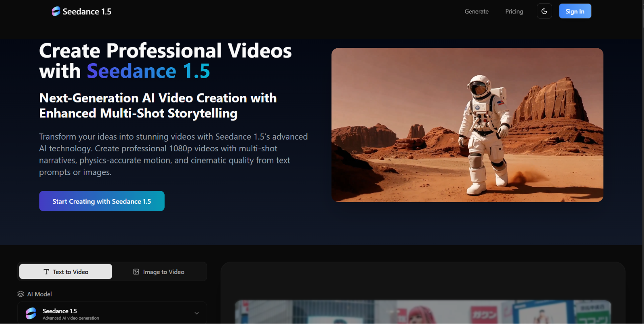Click the picture icon on the Image to Video tab
This screenshot has width=644, height=324.
(x=136, y=272)
